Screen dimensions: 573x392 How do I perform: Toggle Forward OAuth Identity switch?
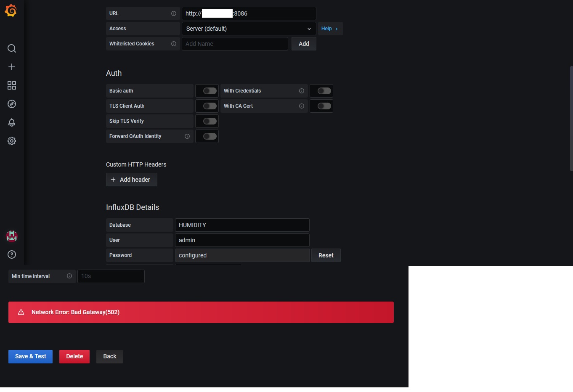(210, 136)
